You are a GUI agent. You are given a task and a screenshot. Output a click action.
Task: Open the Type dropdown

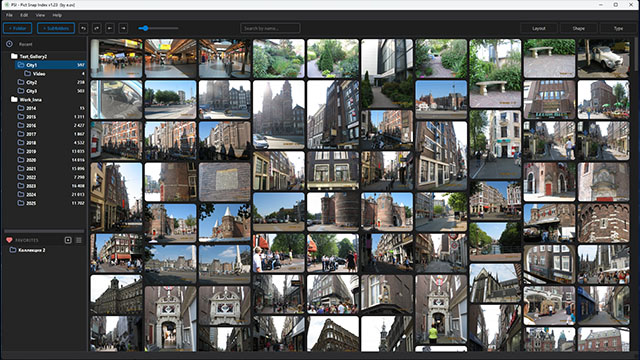coord(619,28)
